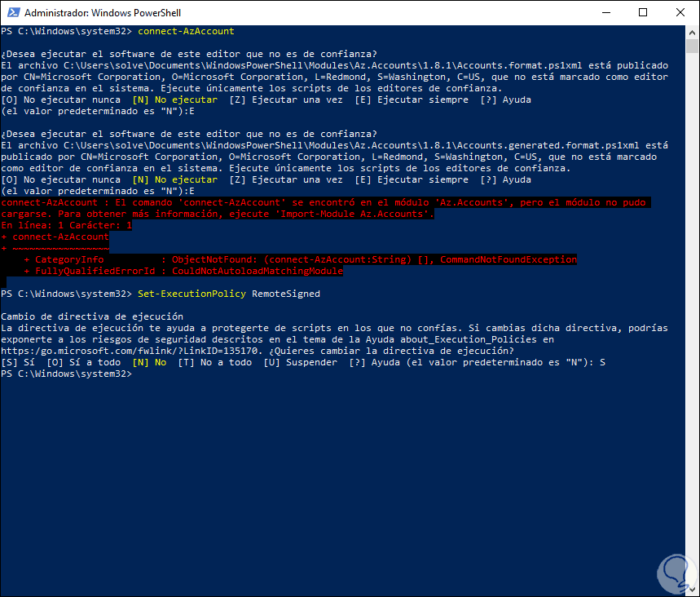Click the PowerShell icon in the title bar
This screenshot has width=700, height=597.
[x=13, y=12]
